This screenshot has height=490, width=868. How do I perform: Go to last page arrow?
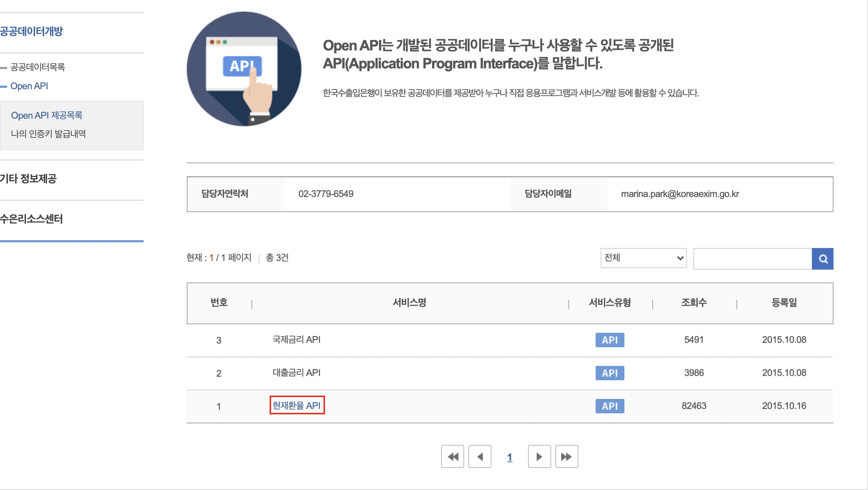(x=567, y=456)
